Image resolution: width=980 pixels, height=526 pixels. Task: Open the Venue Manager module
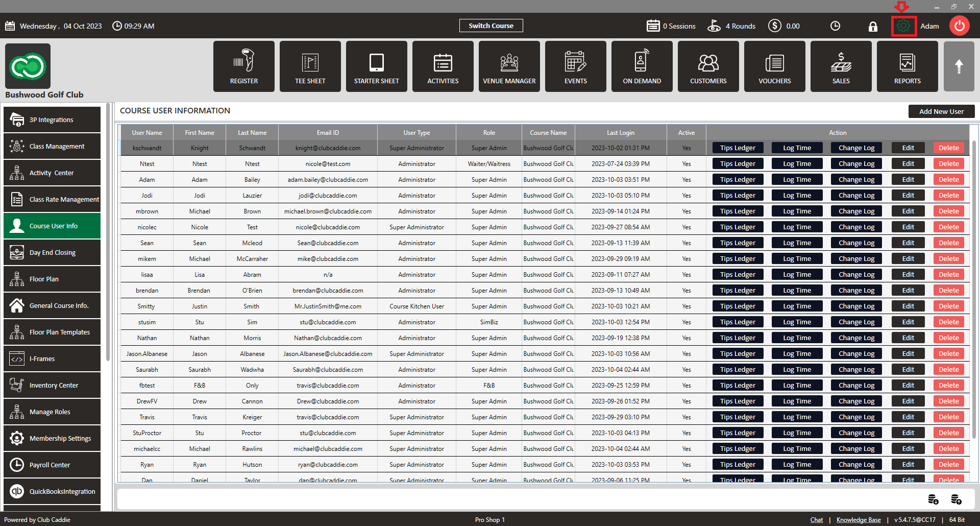pos(509,66)
